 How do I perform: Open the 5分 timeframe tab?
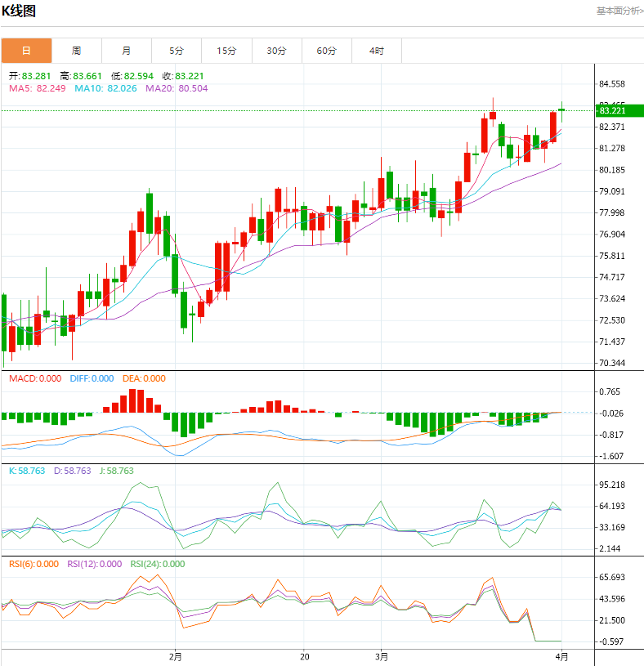click(177, 51)
